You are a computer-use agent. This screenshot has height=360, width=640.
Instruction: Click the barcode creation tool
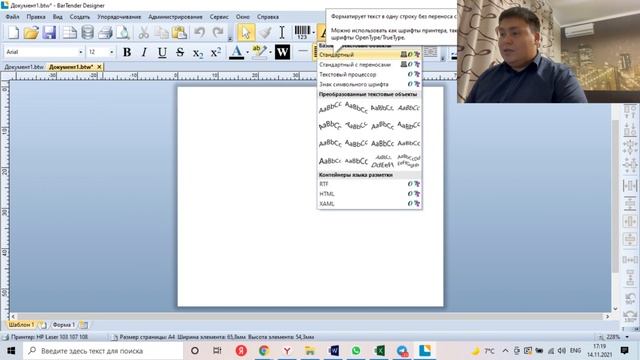[302, 32]
